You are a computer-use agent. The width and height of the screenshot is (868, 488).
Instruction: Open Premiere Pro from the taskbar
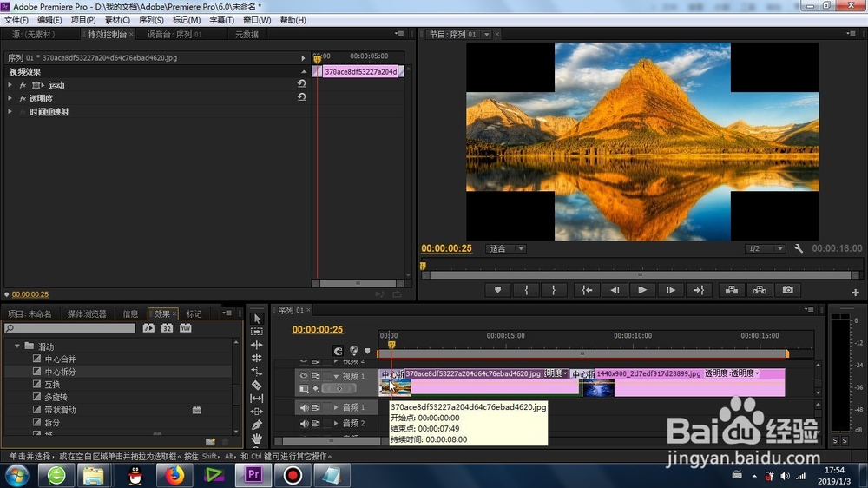pyautogui.click(x=253, y=475)
